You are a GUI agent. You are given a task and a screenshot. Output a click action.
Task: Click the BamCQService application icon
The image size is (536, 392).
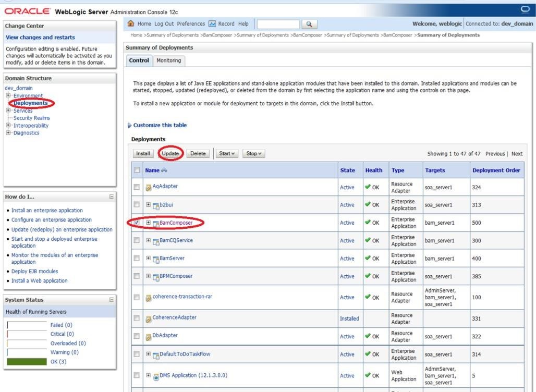(156, 241)
